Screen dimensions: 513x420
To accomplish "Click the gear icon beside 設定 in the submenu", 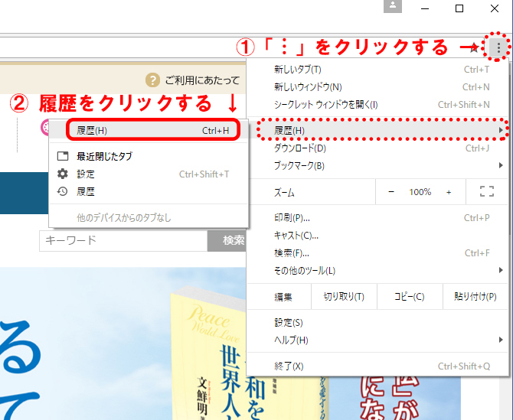I will point(63,174).
